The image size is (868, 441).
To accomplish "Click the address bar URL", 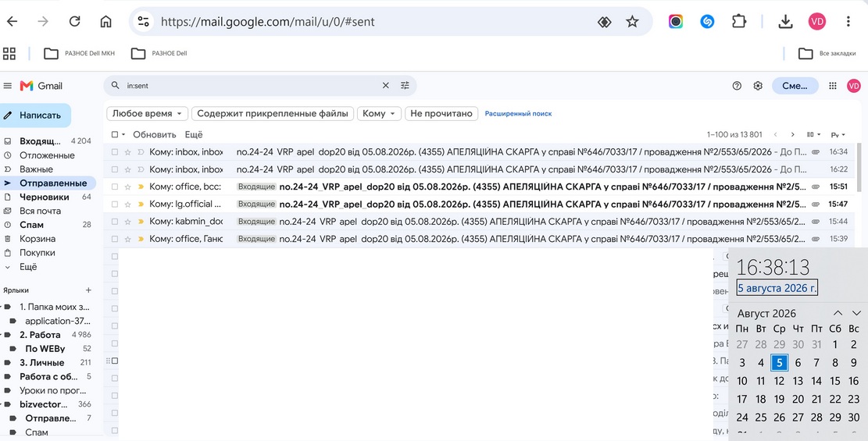I will tap(267, 22).
